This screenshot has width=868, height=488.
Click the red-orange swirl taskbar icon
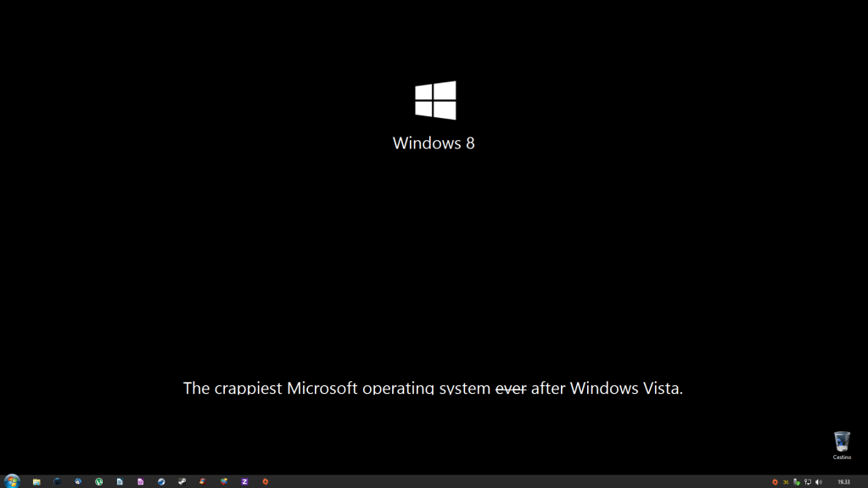coord(203,481)
